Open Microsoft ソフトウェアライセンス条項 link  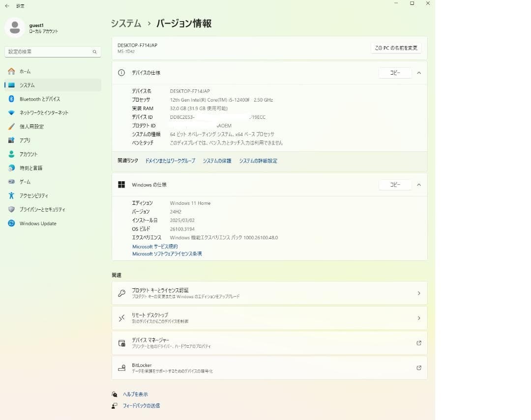[167, 254]
